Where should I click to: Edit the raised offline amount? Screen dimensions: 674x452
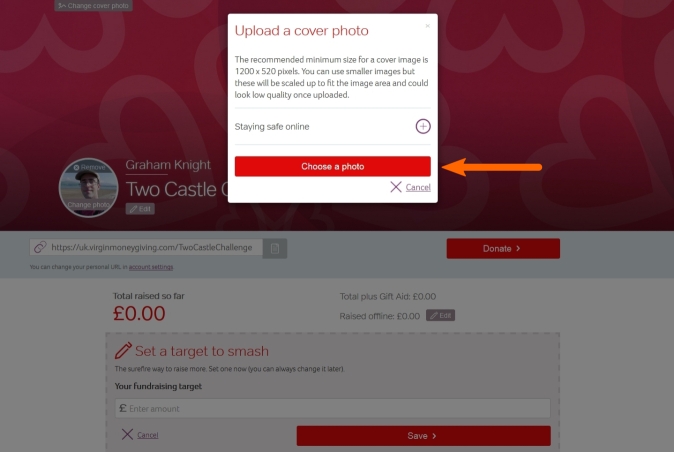tap(441, 315)
